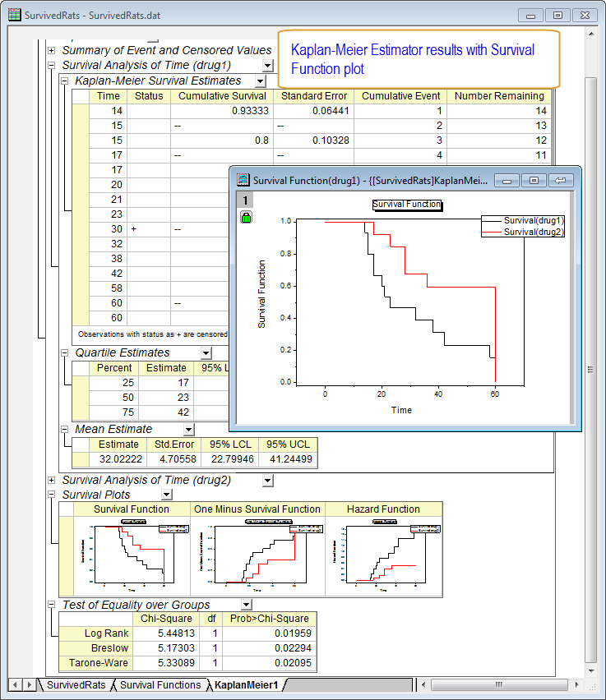Select the Survival(drug2) legend entry

click(x=523, y=232)
